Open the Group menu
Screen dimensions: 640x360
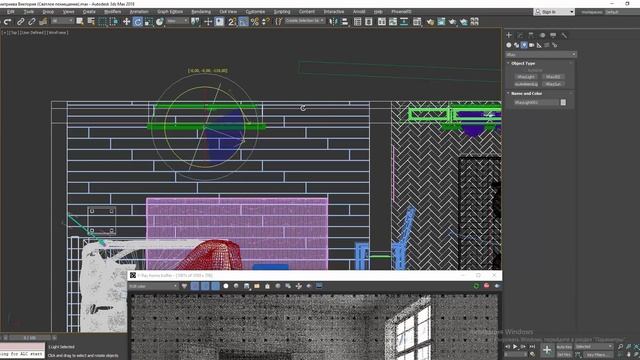[x=48, y=12]
